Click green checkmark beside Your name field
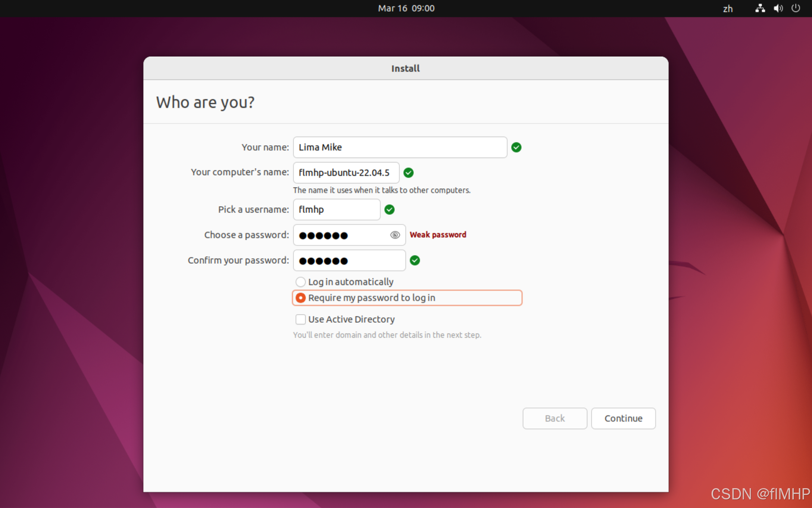The height and width of the screenshot is (508, 812). click(516, 147)
